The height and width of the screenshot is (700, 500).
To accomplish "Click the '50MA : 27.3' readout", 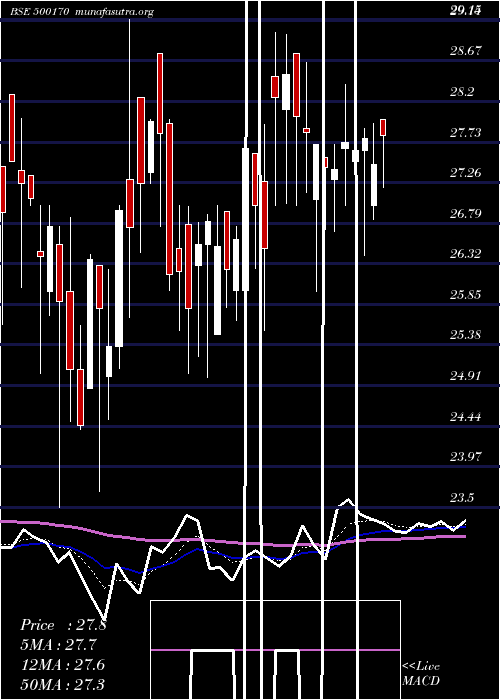I will pos(63,684).
